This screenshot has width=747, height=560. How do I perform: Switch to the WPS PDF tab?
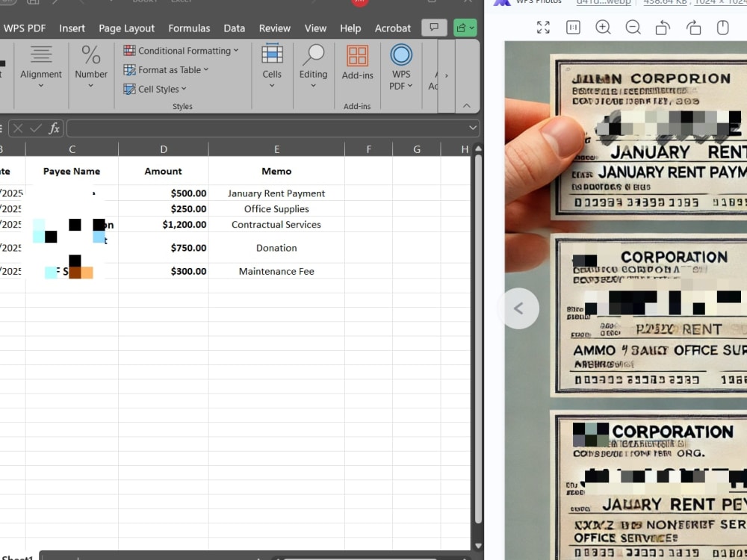(x=25, y=28)
